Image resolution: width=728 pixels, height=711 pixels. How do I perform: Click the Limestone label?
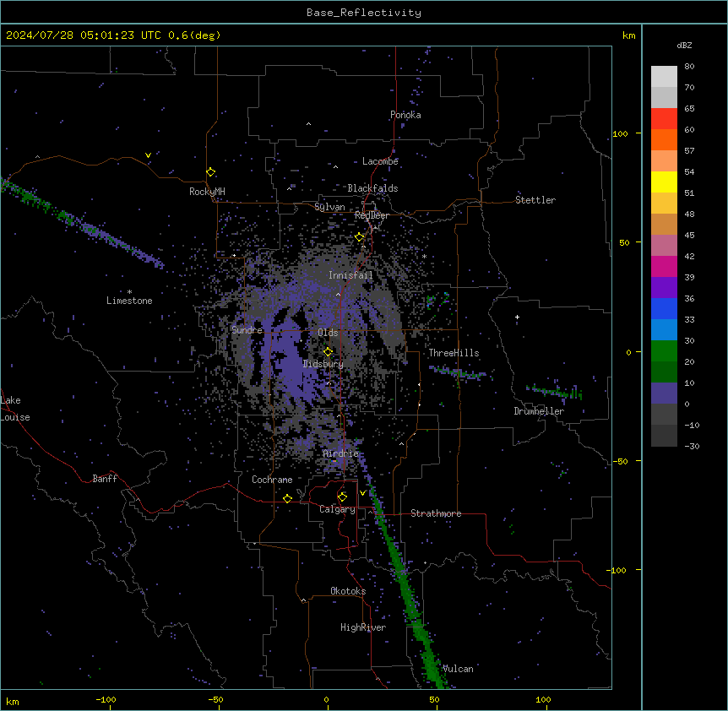click(x=129, y=301)
